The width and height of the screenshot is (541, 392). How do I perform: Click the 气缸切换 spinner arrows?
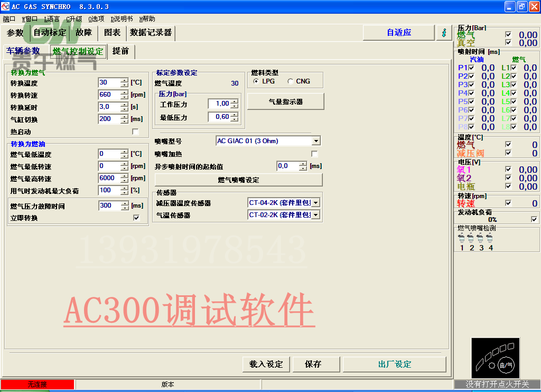pyautogui.click(x=124, y=119)
